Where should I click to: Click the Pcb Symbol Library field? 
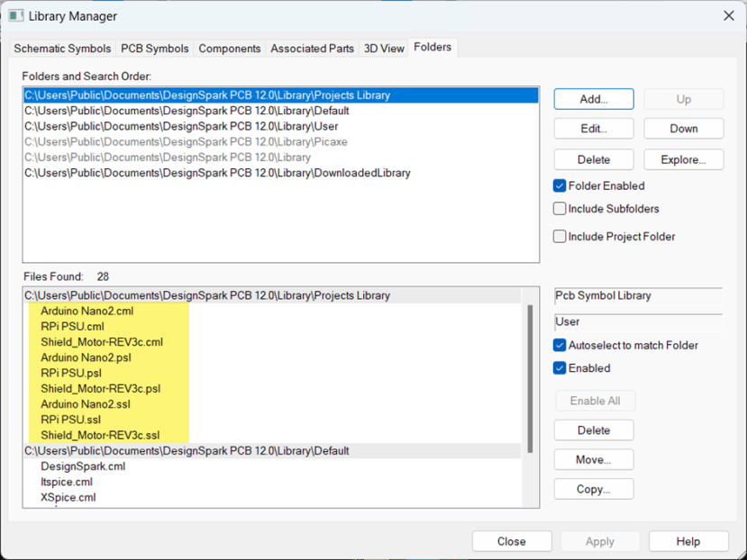(638, 295)
